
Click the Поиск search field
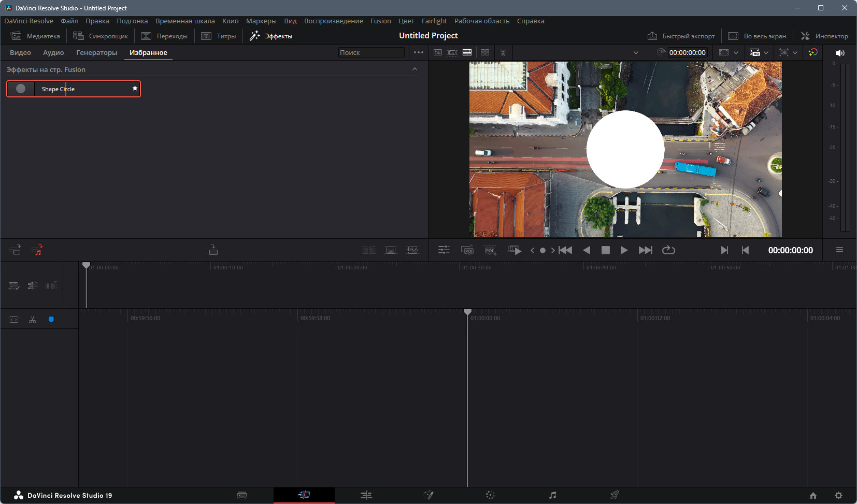[371, 52]
